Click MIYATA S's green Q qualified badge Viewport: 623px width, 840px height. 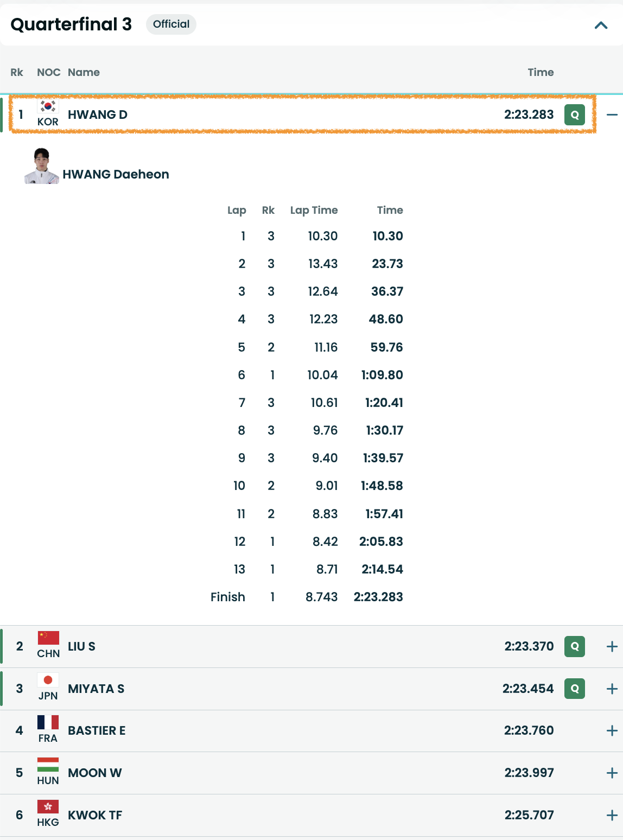coord(575,689)
